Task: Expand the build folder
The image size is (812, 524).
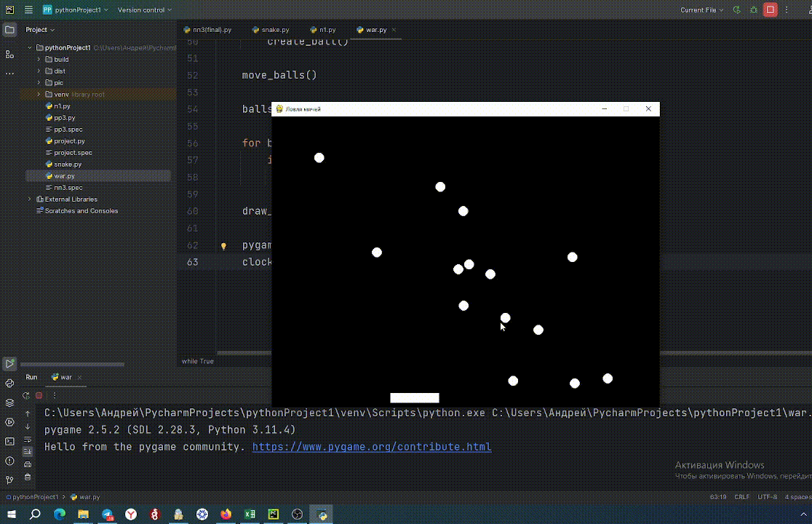Action: 39,60
